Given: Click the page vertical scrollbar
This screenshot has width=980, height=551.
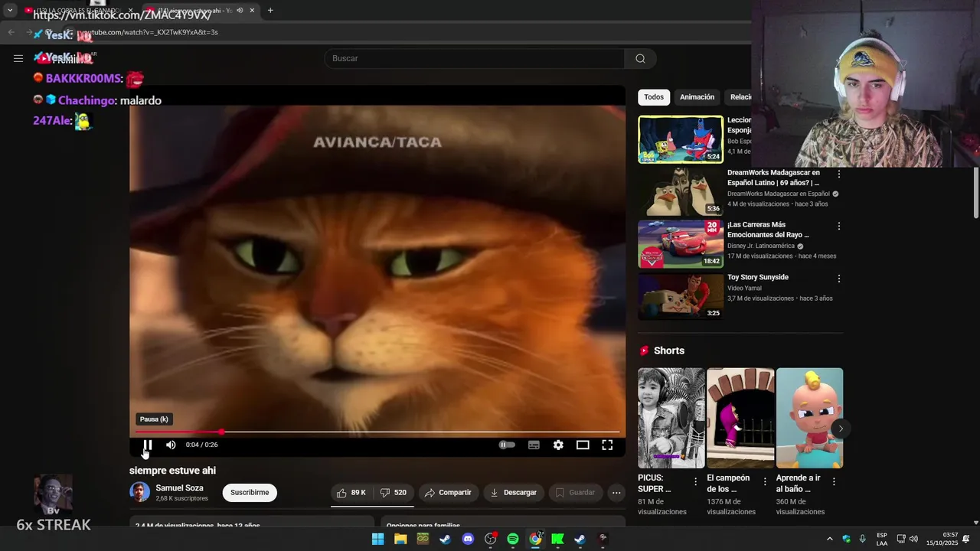Looking at the screenshot, I should [975, 191].
